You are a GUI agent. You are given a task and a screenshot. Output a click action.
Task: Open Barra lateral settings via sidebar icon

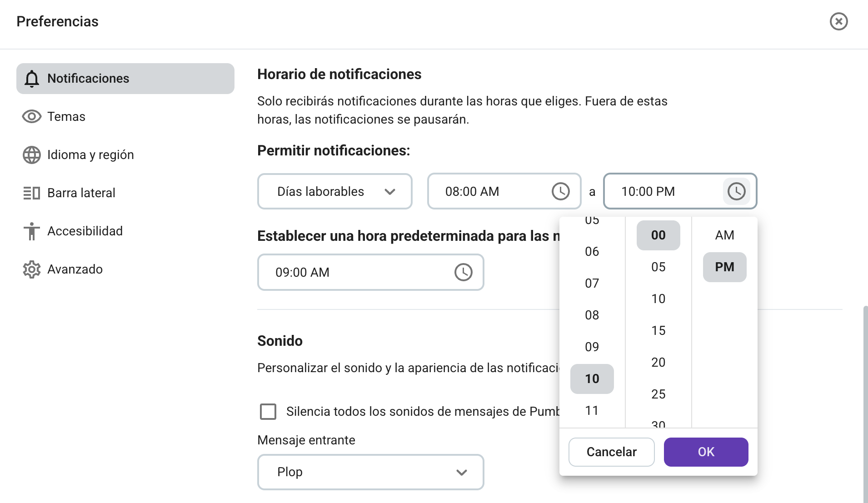(x=31, y=193)
